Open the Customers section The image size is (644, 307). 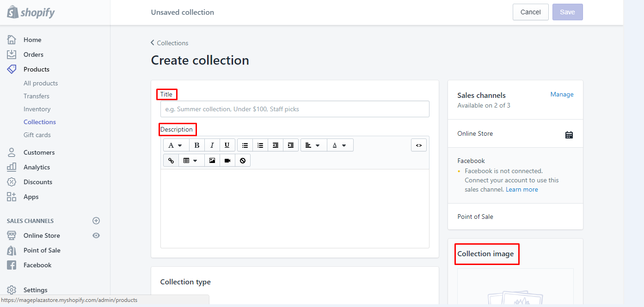pyautogui.click(x=39, y=152)
